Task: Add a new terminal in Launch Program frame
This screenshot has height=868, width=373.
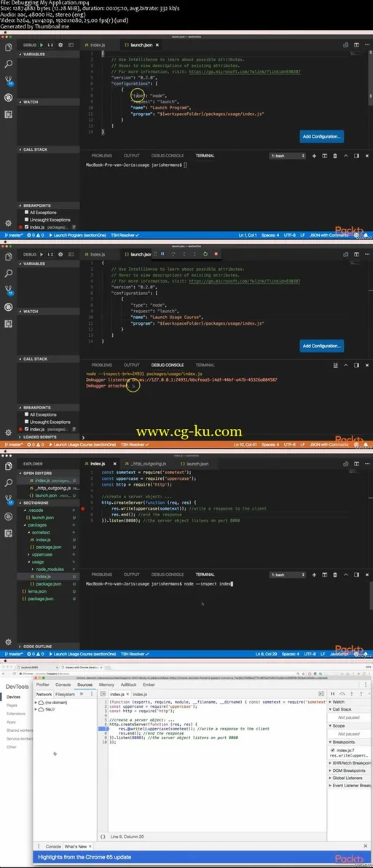Action: 314,156
